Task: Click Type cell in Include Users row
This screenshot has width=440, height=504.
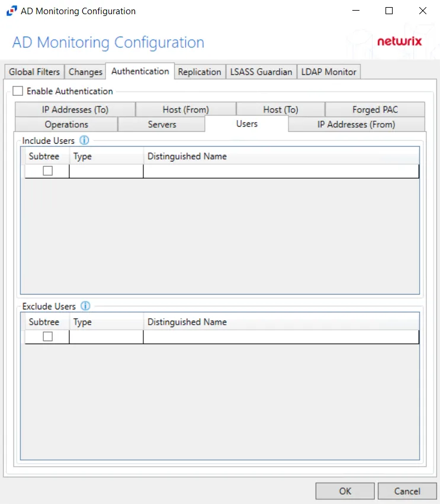Action: 106,171
